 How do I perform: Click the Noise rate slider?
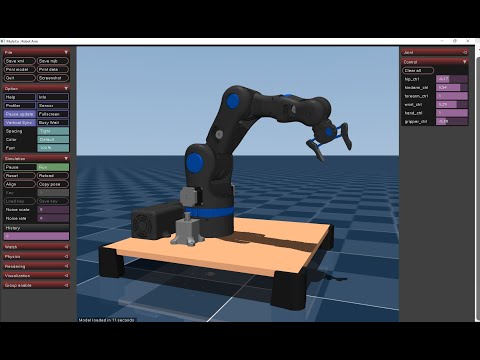(53, 218)
